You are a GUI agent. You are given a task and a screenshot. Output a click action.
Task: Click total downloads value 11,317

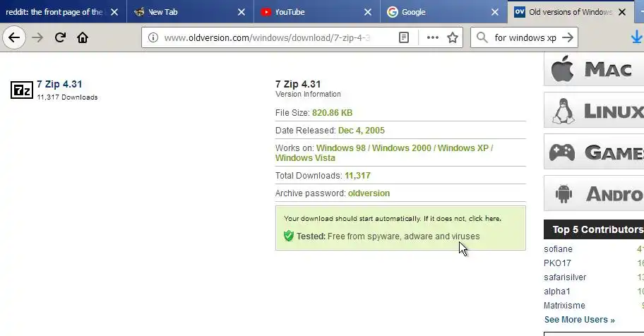pos(357,176)
